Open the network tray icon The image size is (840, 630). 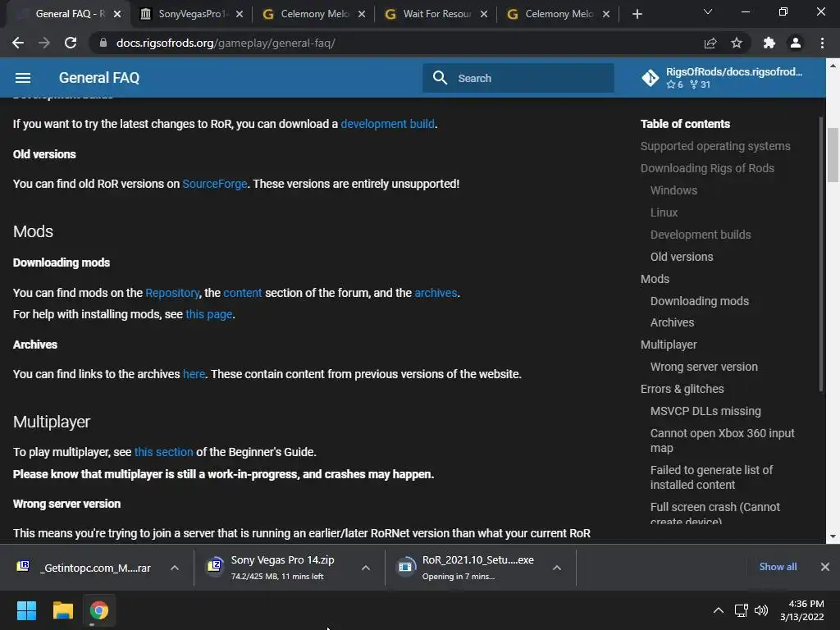click(x=742, y=610)
